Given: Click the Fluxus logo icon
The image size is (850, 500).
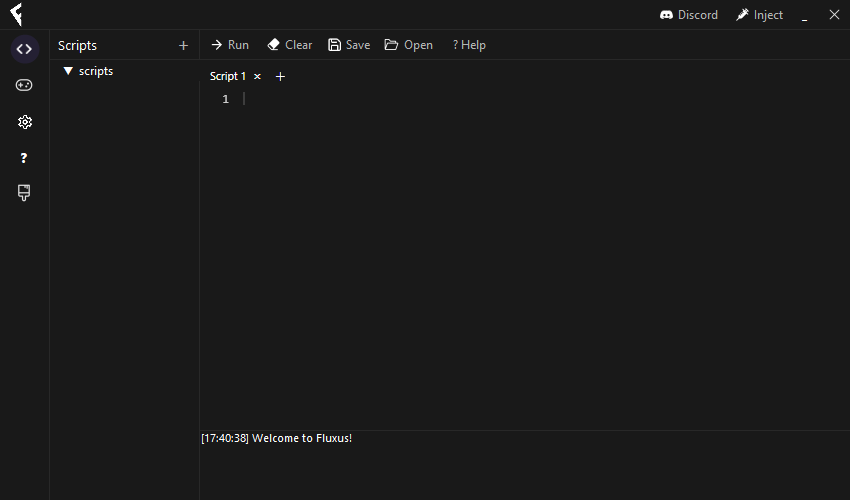Looking at the screenshot, I should (x=16, y=15).
